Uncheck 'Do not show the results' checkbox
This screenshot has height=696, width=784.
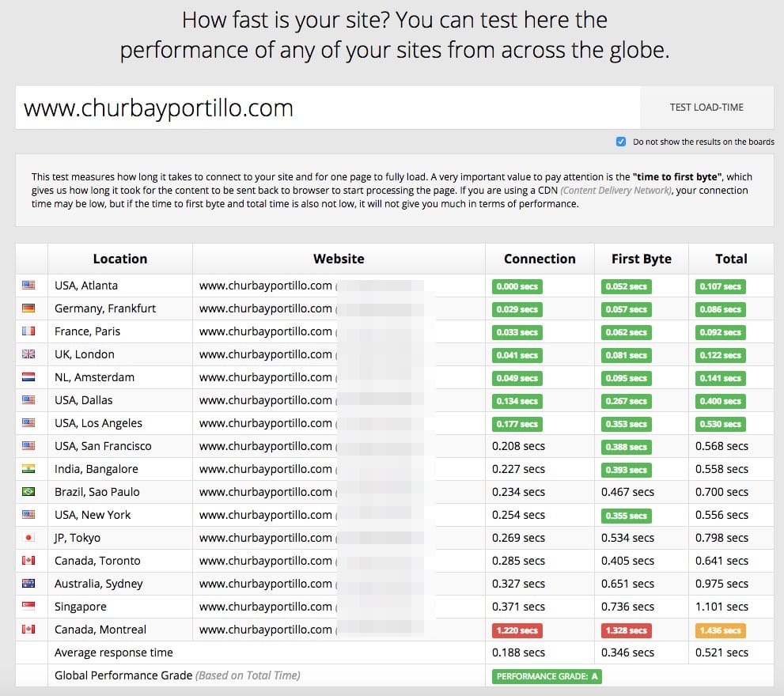point(621,142)
